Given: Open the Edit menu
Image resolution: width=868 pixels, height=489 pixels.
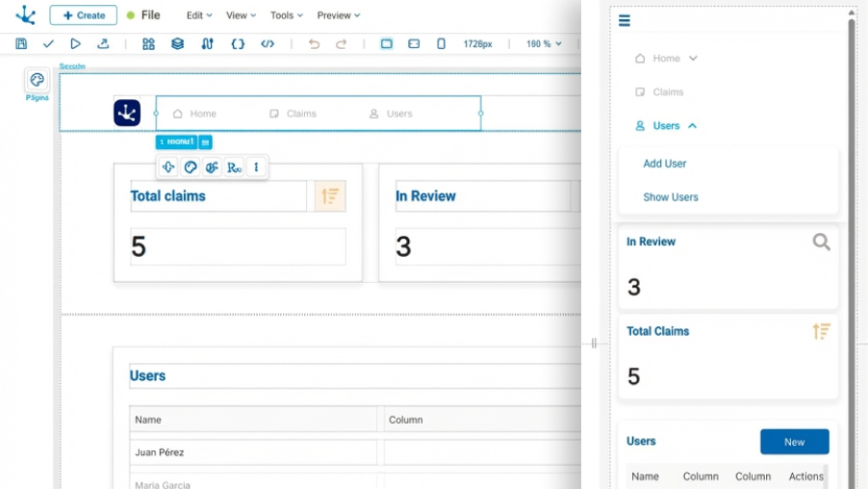Looking at the screenshot, I should click(200, 15).
